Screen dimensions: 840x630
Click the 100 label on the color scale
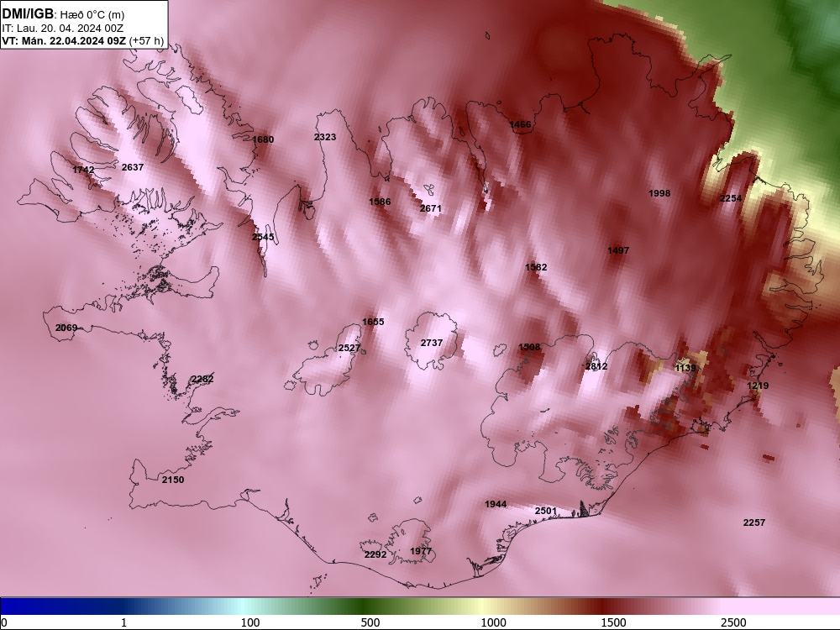pyautogui.click(x=250, y=622)
